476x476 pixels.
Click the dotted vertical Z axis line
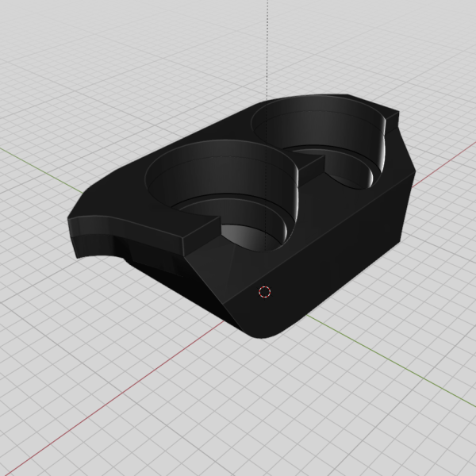tap(267, 48)
